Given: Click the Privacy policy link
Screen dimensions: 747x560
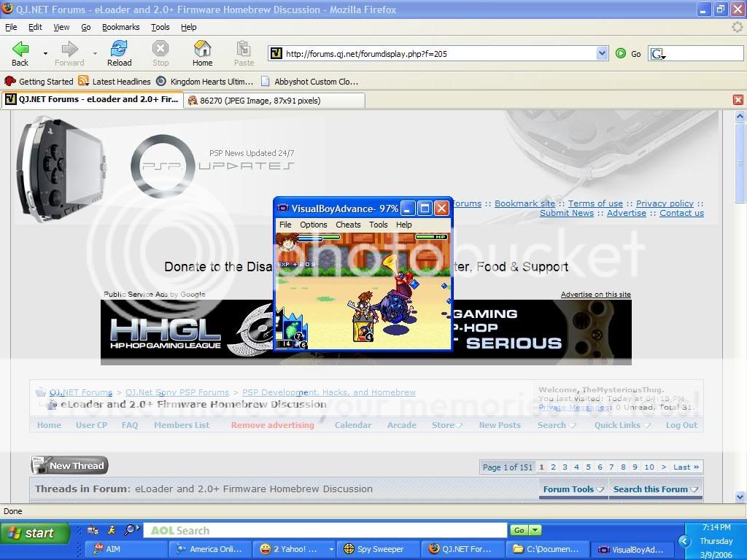Looking at the screenshot, I should [665, 203].
